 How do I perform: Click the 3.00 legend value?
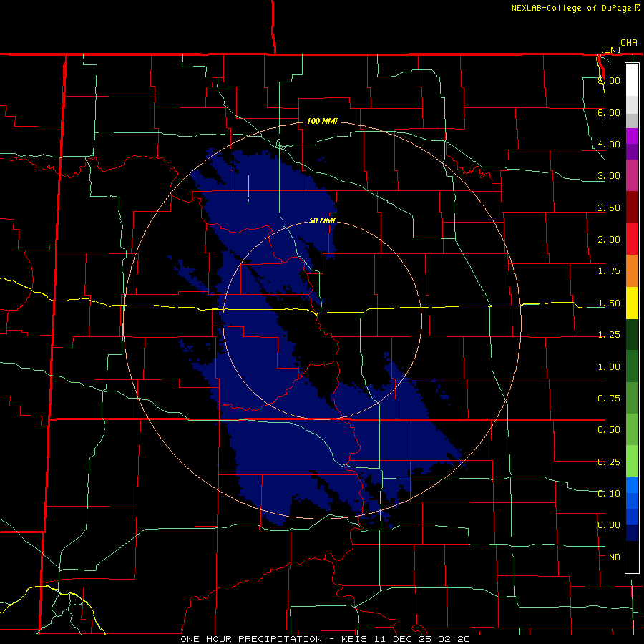609,176
